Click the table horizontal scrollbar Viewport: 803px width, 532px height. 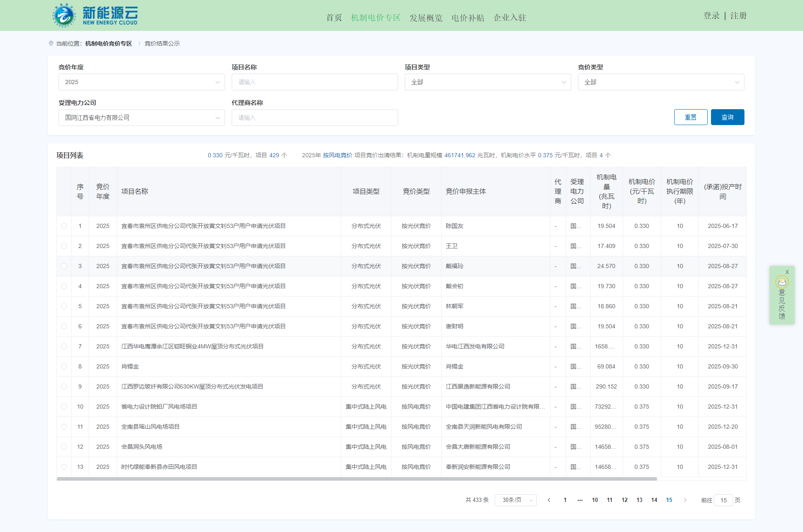(x=356, y=479)
